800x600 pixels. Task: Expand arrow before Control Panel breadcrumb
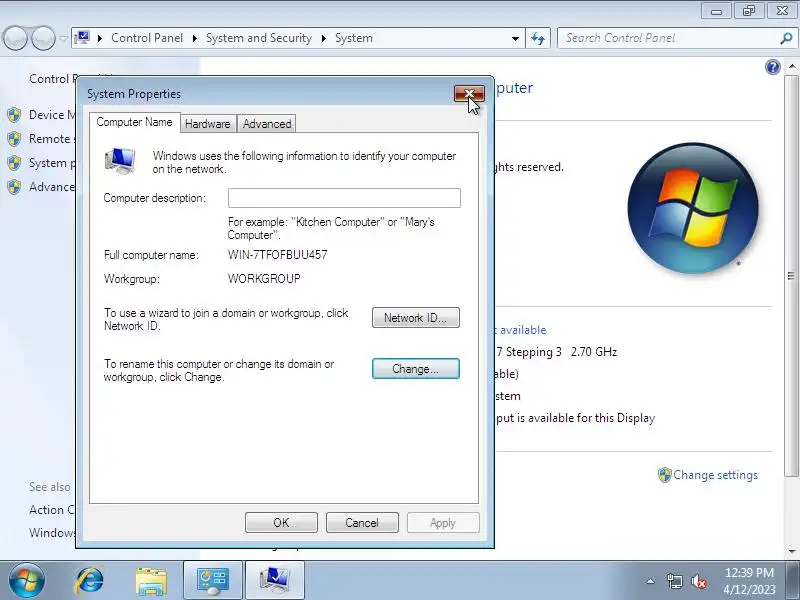coord(100,38)
